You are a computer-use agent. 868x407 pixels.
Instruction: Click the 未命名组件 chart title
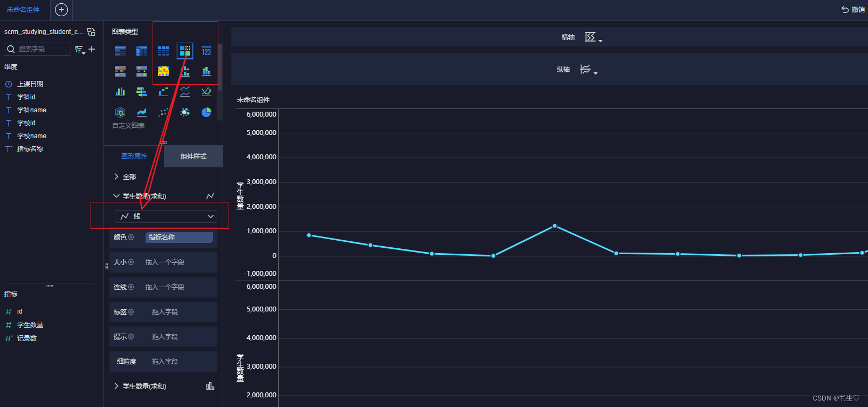pyautogui.click(x=253, y=100)
